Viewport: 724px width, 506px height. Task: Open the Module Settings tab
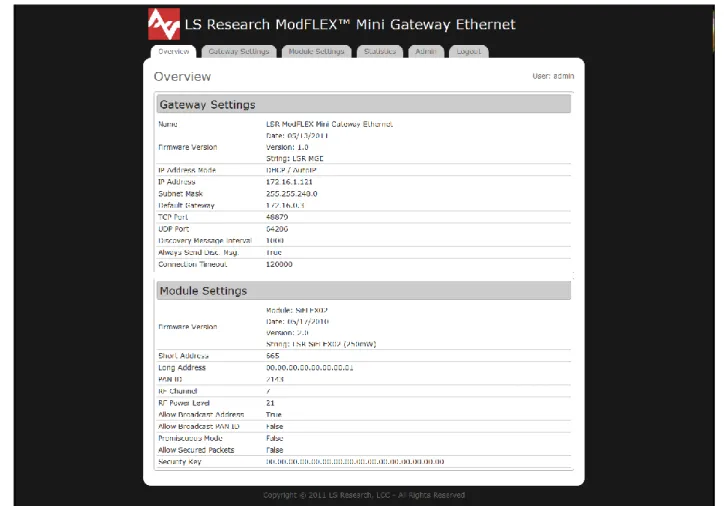tap(316, 51)
